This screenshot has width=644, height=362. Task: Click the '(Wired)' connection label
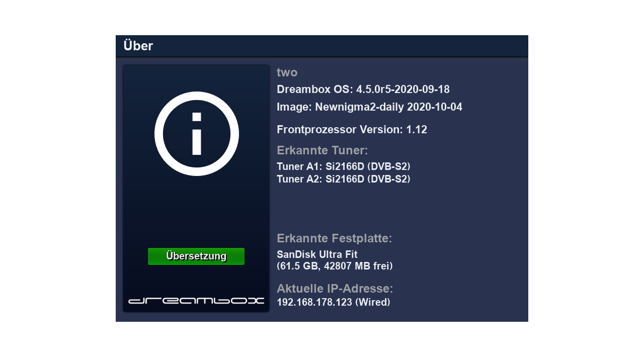coord(373,303)
